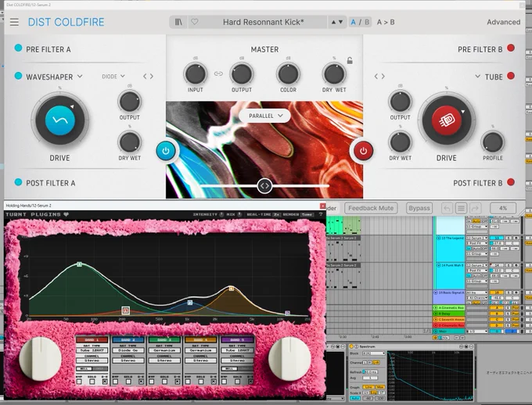The height and width of the screenshot is (405, 532).
Task: Toggle the Tube B module power dot
Action: click(511, 76)
